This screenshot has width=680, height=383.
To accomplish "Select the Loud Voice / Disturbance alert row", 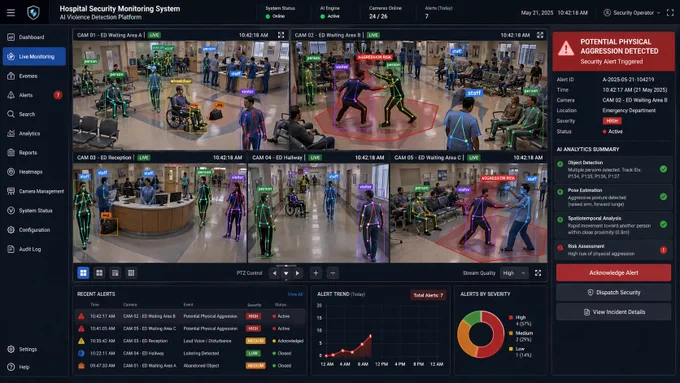I will click(x=190, y=341).
